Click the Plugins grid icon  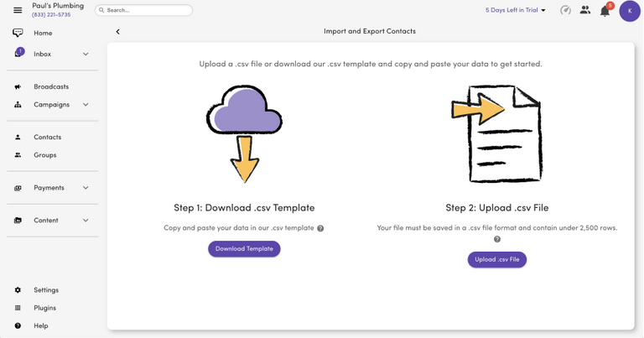pos(18,308)
